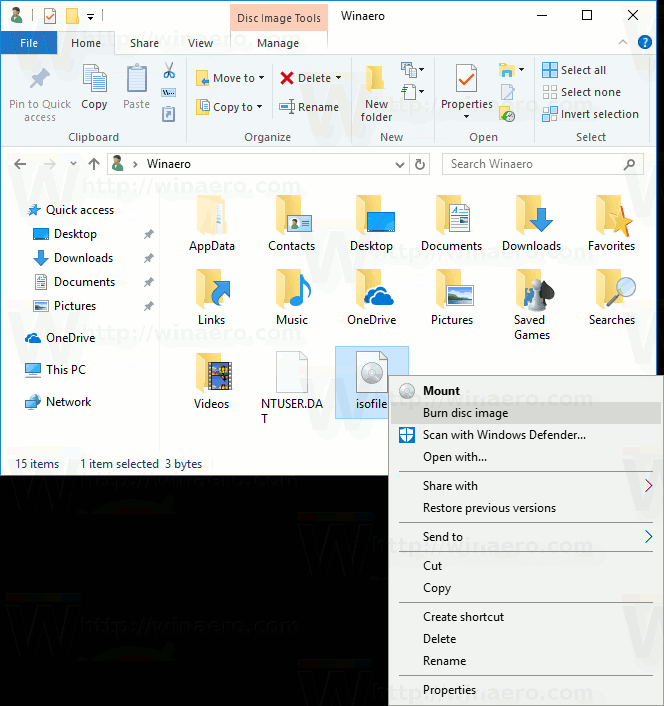
Task: Click the Copy path icon in Clipboard
Action: coord(169,93)
